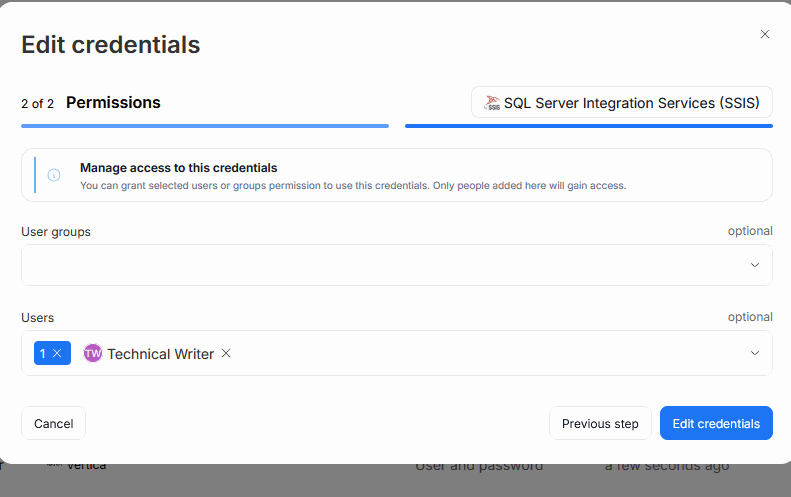The width and height of the screenshot is (791, 497).
Task: Click the info icon in access banner
Action: click(54, 175)
